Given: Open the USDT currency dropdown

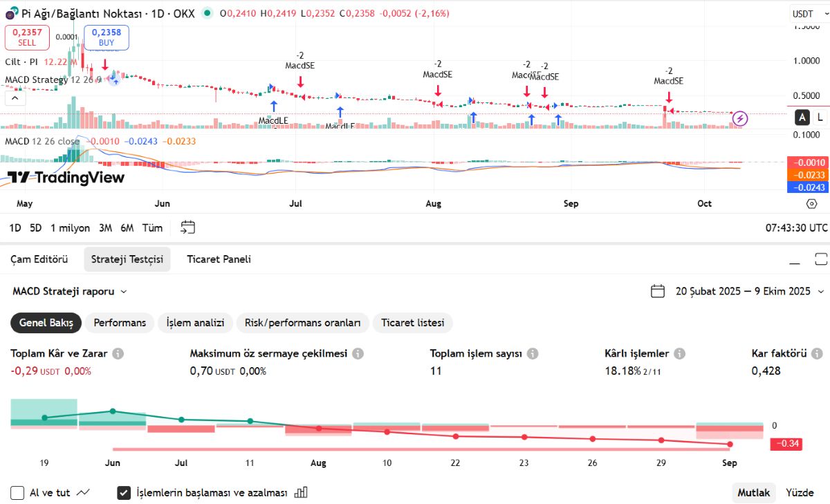Looking at the screenshot, I should tap(809, 14).
